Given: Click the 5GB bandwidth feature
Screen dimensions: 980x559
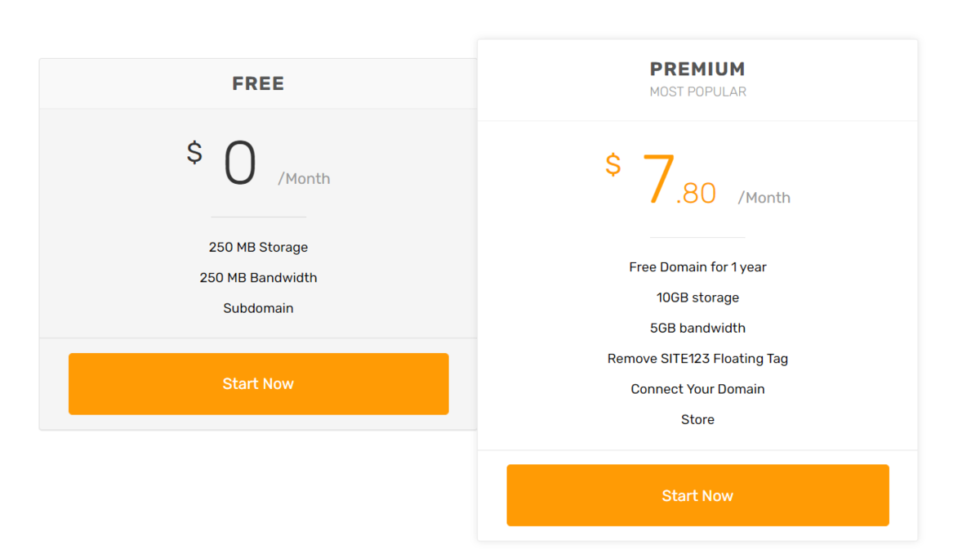Looking at the screenshot, I should point(697,328).
